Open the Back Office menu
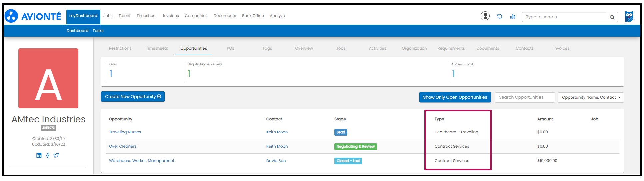Image resolution: width=644 pixels, height=181 pixels. (x=253, y=16)
